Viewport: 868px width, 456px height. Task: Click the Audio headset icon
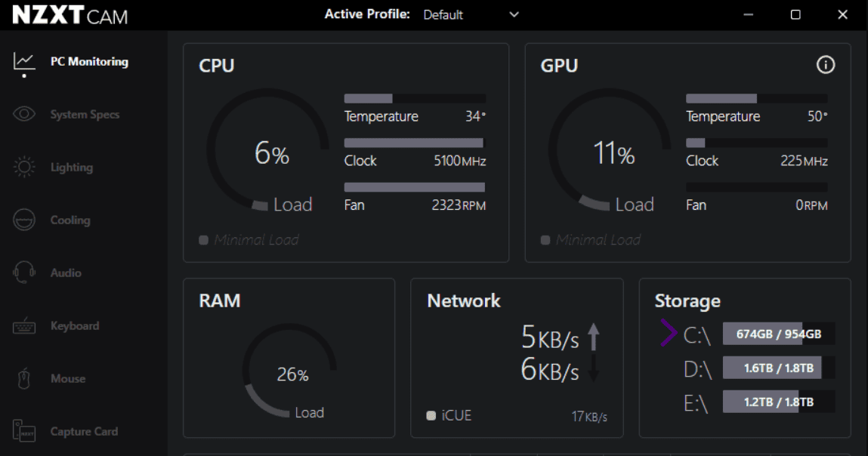point(24,273)
